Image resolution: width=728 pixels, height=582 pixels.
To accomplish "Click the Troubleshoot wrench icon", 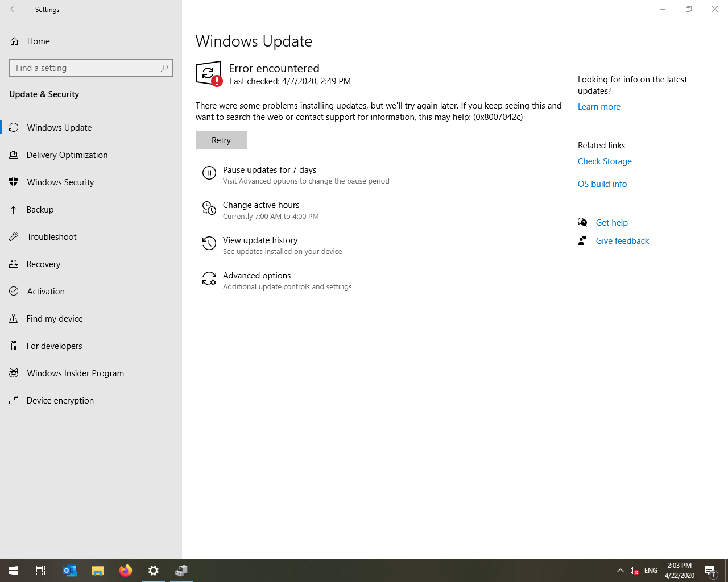I will pos(14,236).
